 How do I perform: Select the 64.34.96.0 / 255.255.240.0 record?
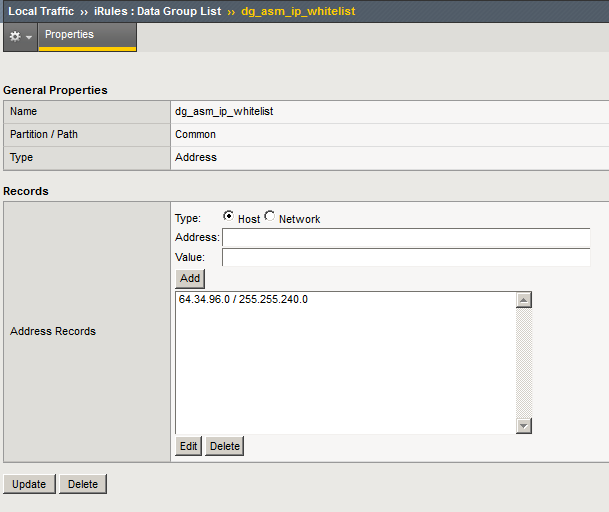pos(243,300)
